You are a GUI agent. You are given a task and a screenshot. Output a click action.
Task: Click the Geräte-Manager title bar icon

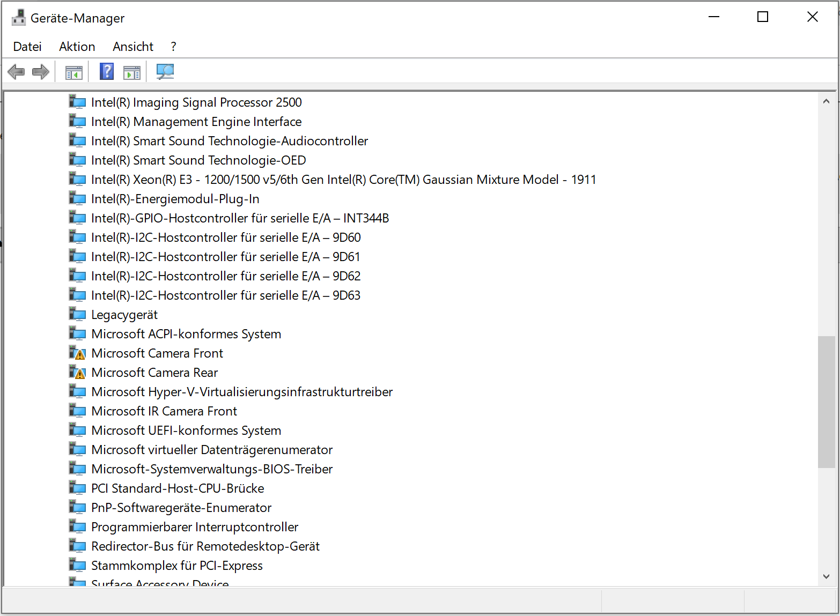[19, 18]
